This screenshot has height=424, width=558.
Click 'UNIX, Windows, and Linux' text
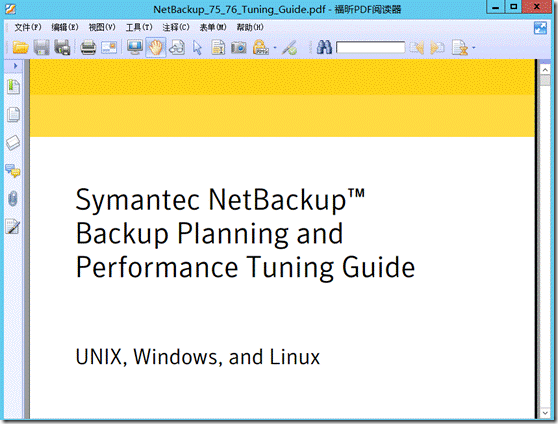pos(198,357)
